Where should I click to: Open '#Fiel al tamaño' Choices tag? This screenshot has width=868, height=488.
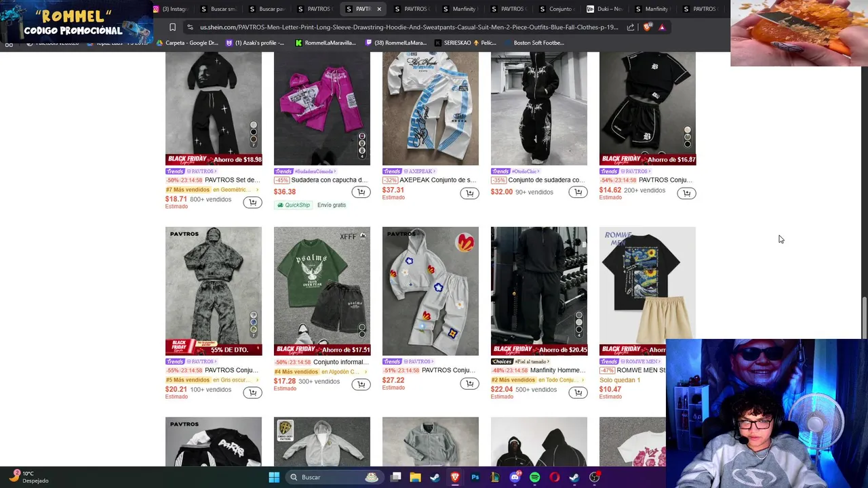pos(530,362)
